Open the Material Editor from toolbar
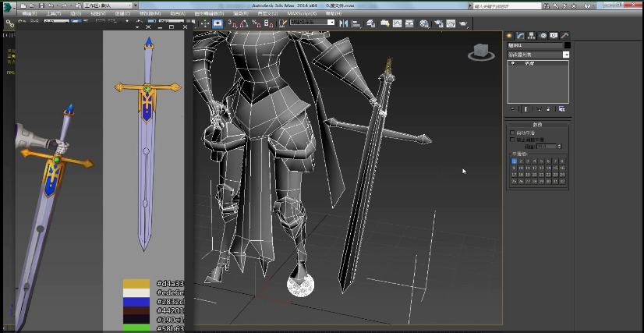Screen dimensions: 644x333 pyautogui.click(x=425, y=24)
